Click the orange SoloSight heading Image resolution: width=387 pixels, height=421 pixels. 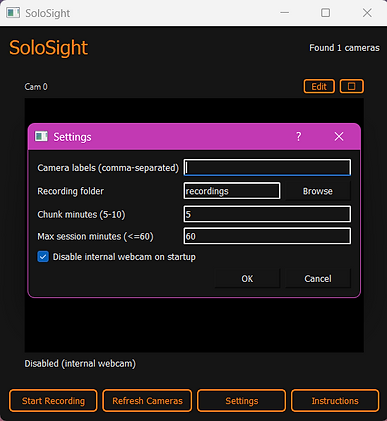click(48, 48)
